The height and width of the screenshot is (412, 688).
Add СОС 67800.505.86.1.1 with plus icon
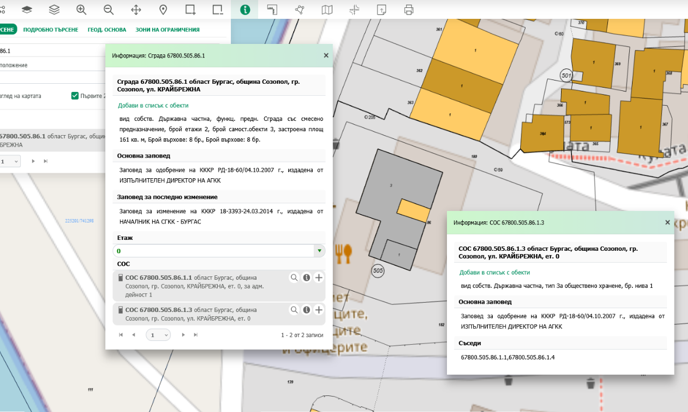click(x=319, y=278)
